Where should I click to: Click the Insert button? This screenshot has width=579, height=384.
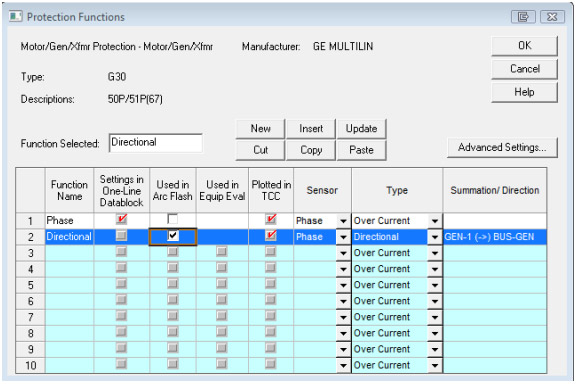click(x=311, y=129)
